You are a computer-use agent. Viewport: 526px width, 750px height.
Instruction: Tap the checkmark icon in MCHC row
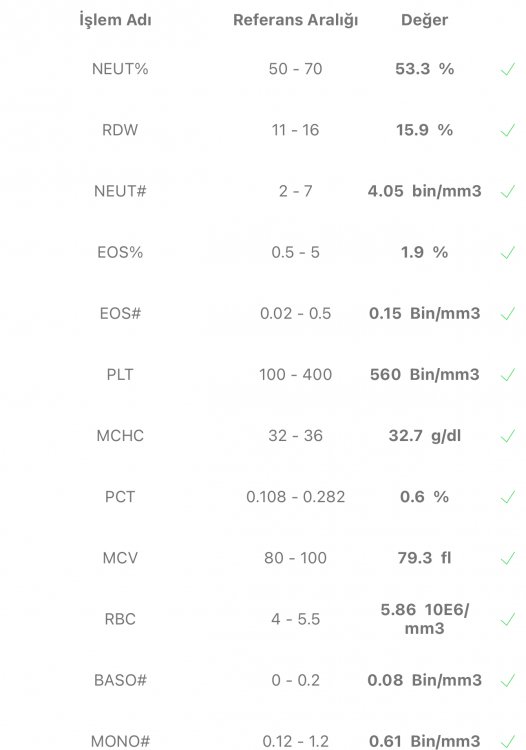tap(507, 436)
